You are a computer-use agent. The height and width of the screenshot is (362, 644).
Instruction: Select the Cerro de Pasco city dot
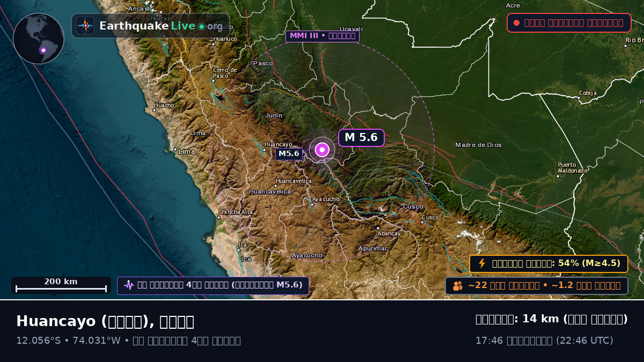click(x=213, y=81)
